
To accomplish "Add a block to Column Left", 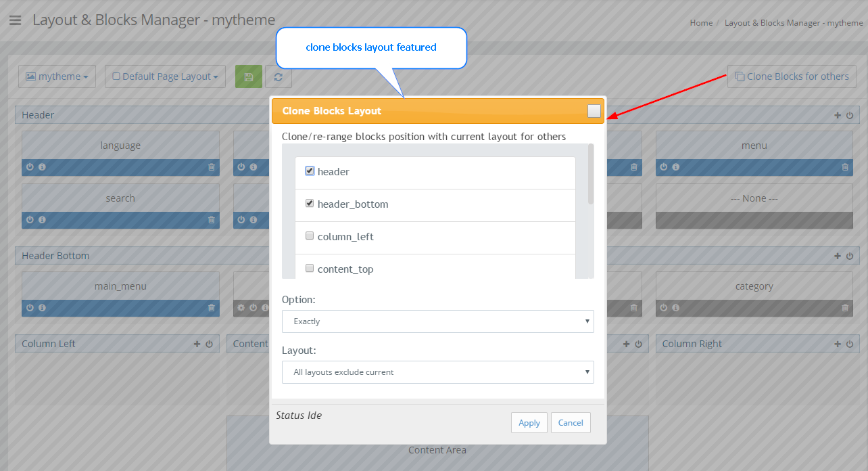I will (197, 344).
